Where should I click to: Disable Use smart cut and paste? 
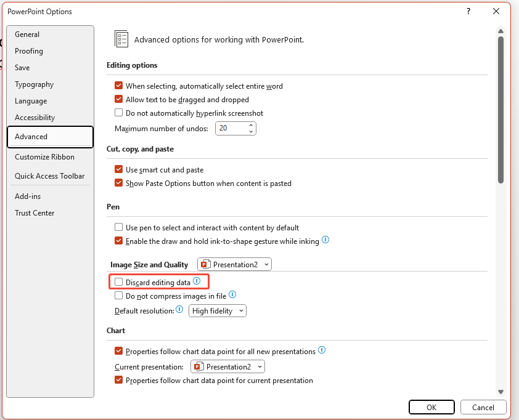tap(118, 169)
